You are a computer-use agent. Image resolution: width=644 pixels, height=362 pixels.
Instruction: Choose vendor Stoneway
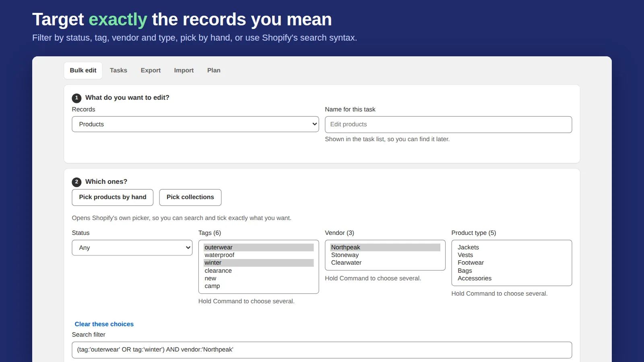coord(385,255)
